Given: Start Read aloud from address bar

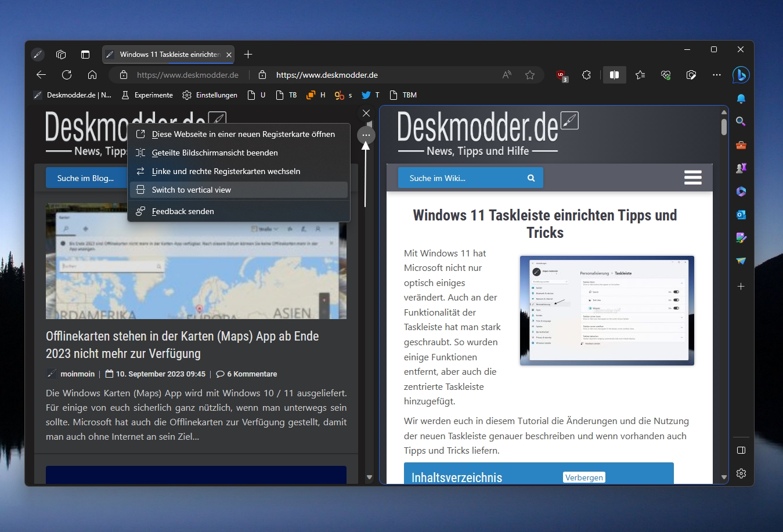Looking at the screenshot, I should [507, 75].
